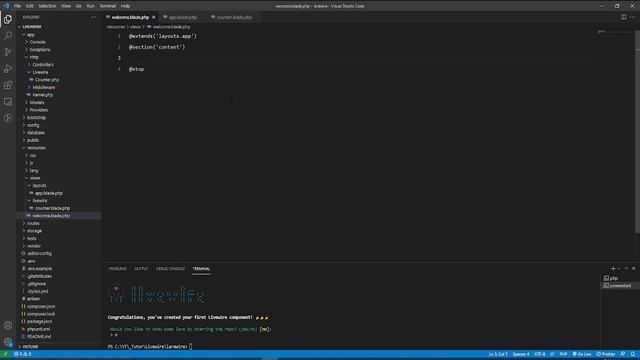
Task: Click the Explorer panel more actions ellipsis
Action: [x=93, y=17]
